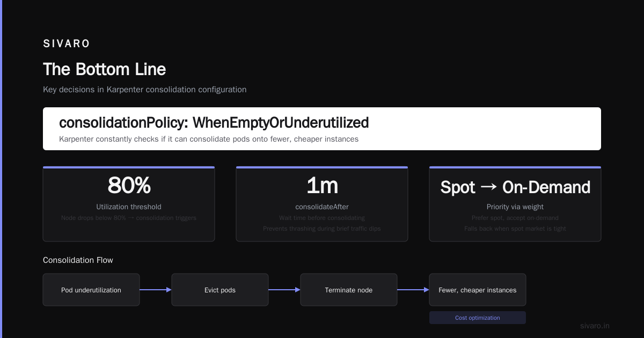Screen dimensions: 644x338
Task: Click the Priority via weight label
Action: [515, 207]
